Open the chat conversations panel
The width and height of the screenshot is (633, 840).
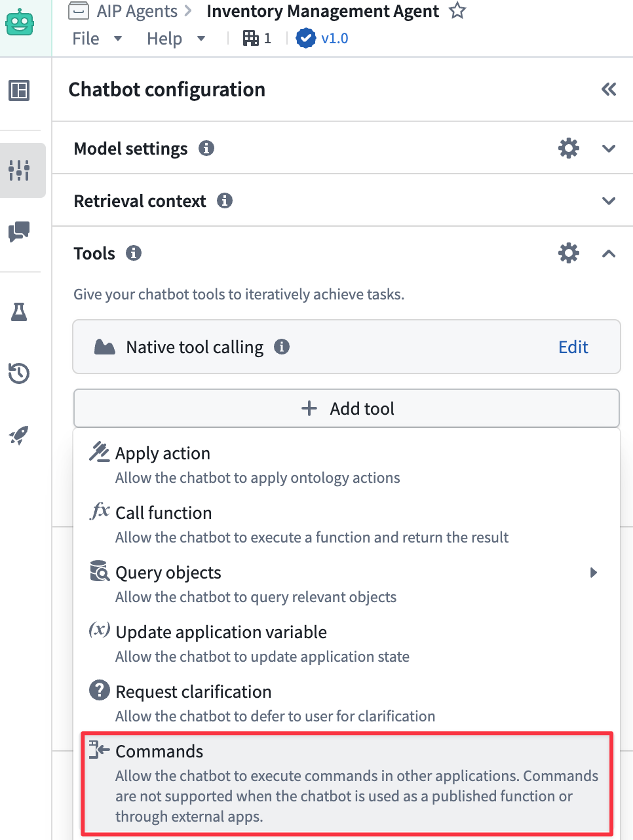click(20, 231)
